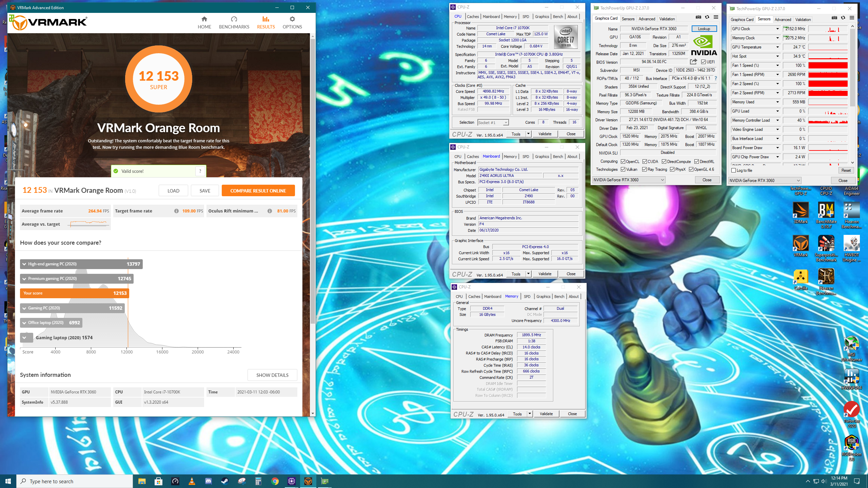
Task: Open RGBFusion 2.0 desktop shortcut
Action: [851, 448]
